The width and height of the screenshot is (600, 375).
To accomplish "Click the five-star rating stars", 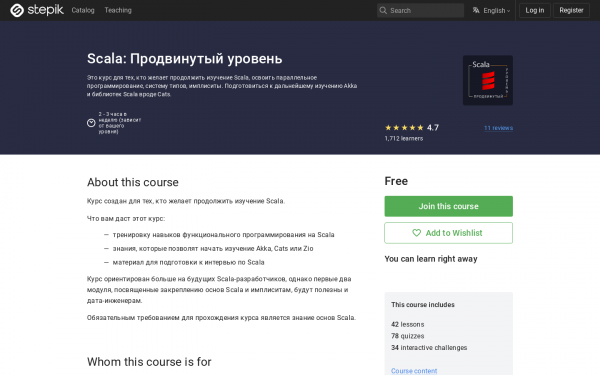I will pyautogui.click(x=404, y=128).
